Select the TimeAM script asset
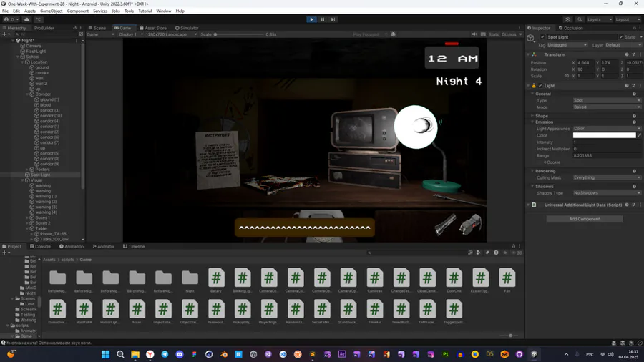Screen dimensions: 644x362 (374, 311)
